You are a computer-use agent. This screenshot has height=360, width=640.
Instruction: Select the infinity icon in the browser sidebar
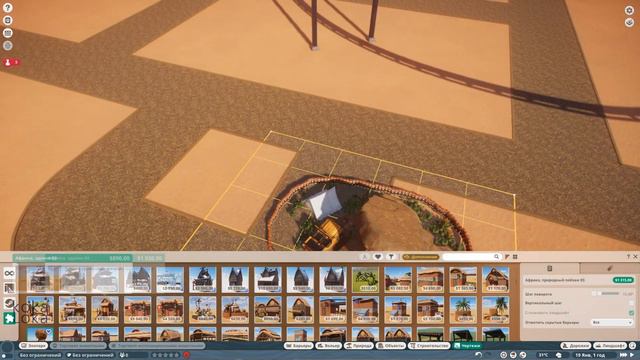coord(9,273)
